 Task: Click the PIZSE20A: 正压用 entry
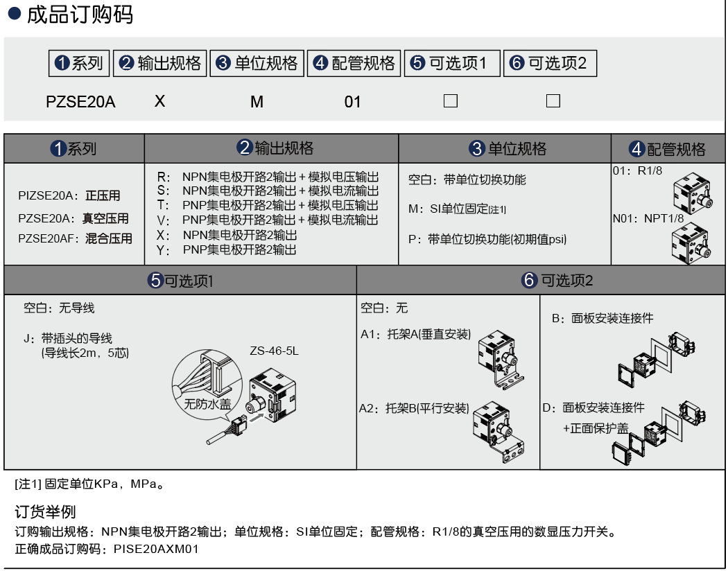(x=69, y=195)
